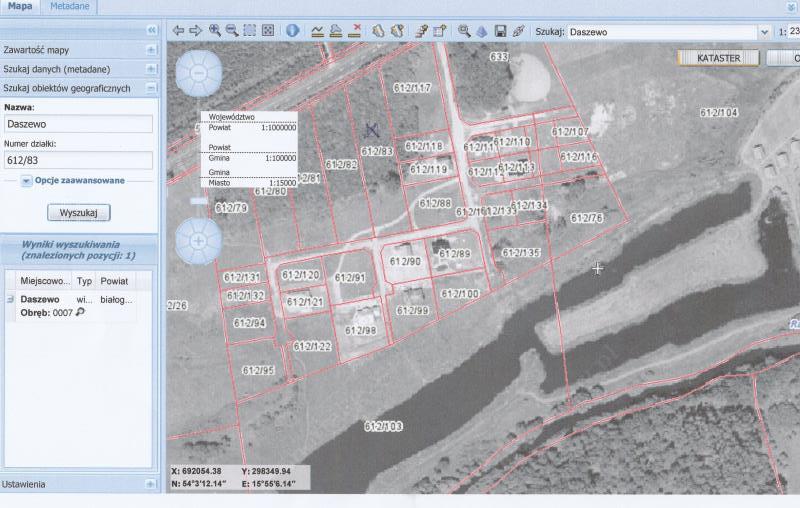Click the Wyszukaj button
The width and height of the screenshot is (800, 508).
pyautogui.click(x=79, y=213)
